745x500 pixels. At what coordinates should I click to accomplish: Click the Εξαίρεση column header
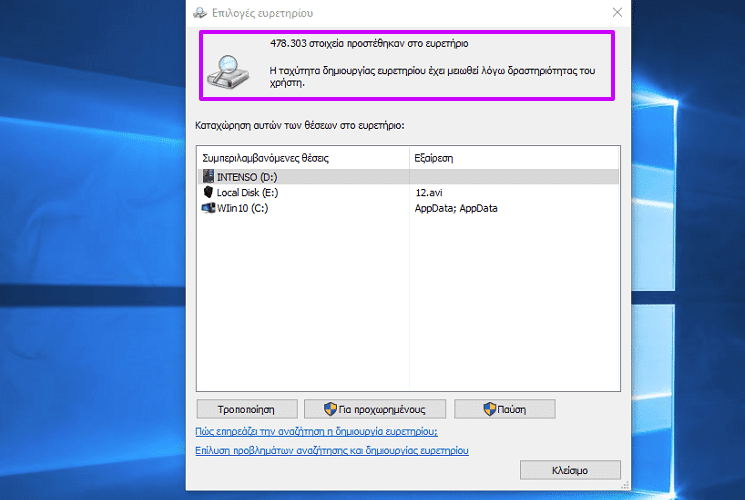(x=515, y=158)
